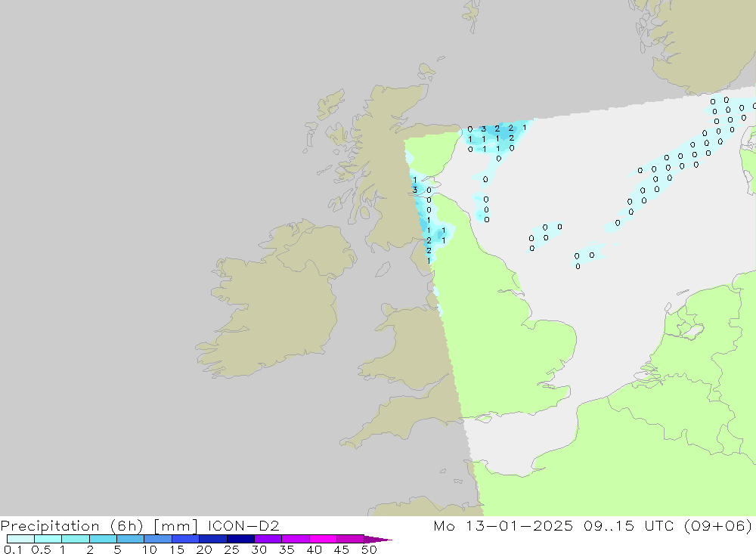Click the 'Mo 13-01-2025' date text

pyautogui.click(x=503, y=525)
